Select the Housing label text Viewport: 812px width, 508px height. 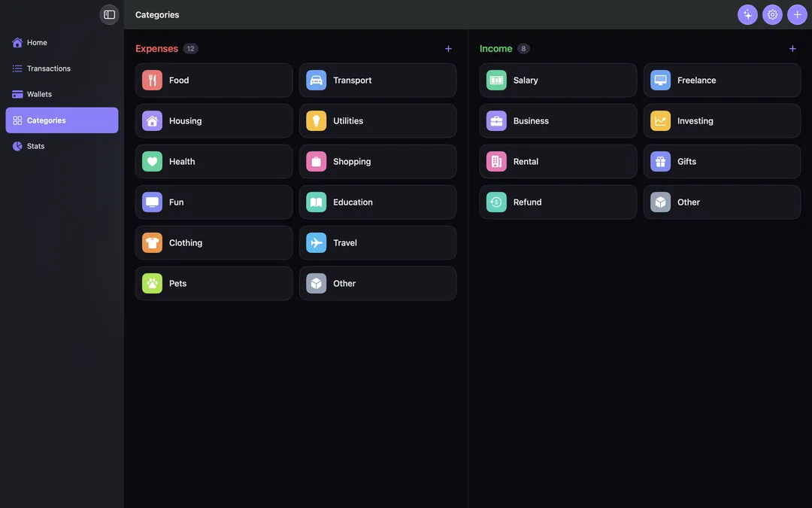[x=186, y=120]
